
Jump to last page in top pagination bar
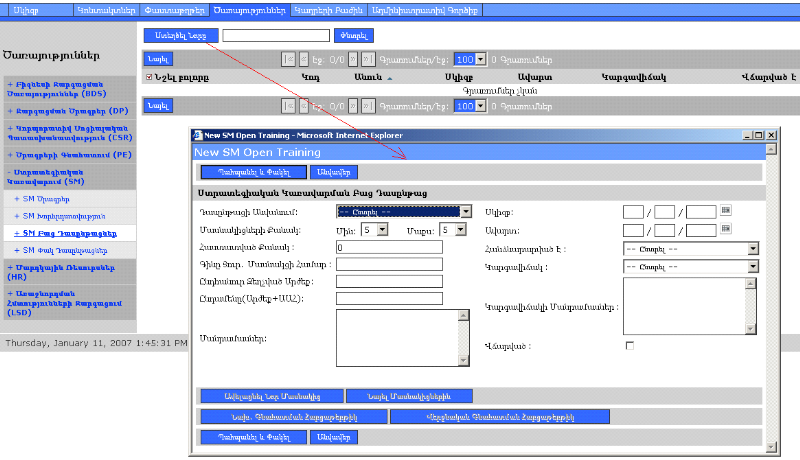[x=369, y=60]
